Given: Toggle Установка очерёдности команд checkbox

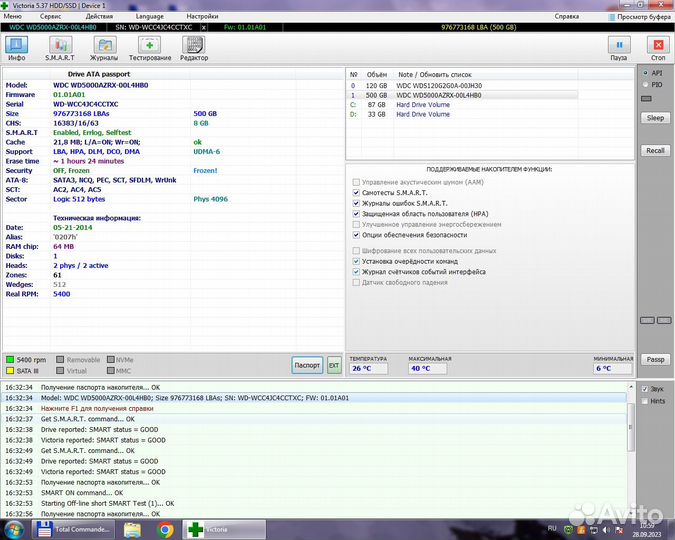Looking at the screenshot, I should (x=356, y=261).
